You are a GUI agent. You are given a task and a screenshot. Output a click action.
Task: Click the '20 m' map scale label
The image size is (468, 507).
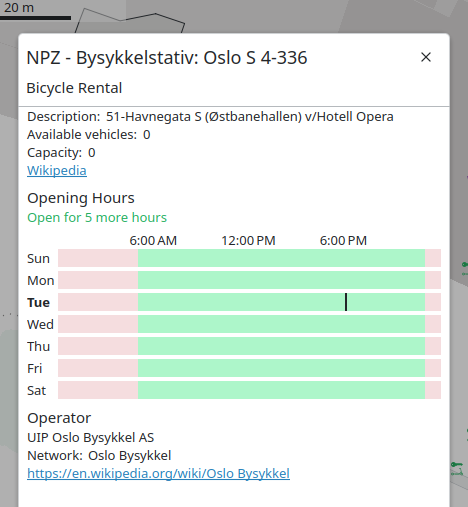coord(19,7)
